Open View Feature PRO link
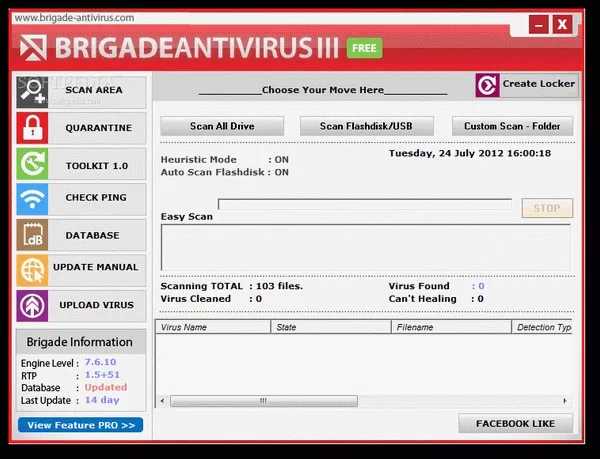The width and height of the screenshot is (600, 459). (80, 425)
